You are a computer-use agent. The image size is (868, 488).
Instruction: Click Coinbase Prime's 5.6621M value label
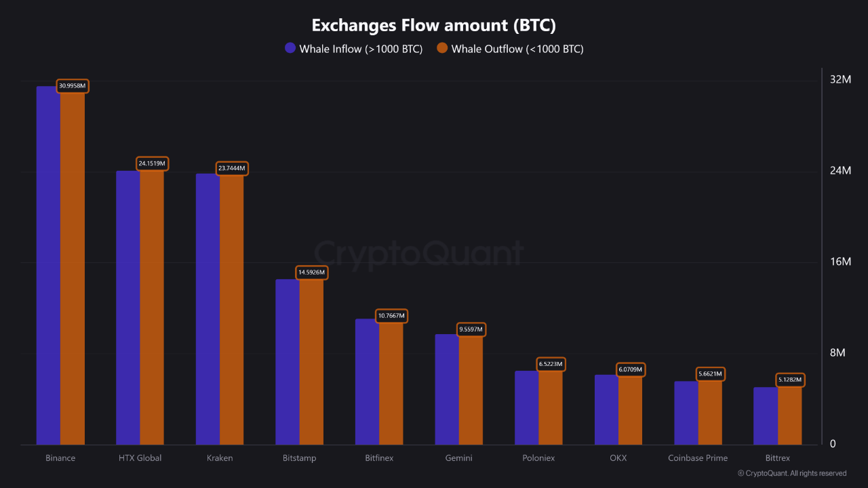(x=710, y=373)
